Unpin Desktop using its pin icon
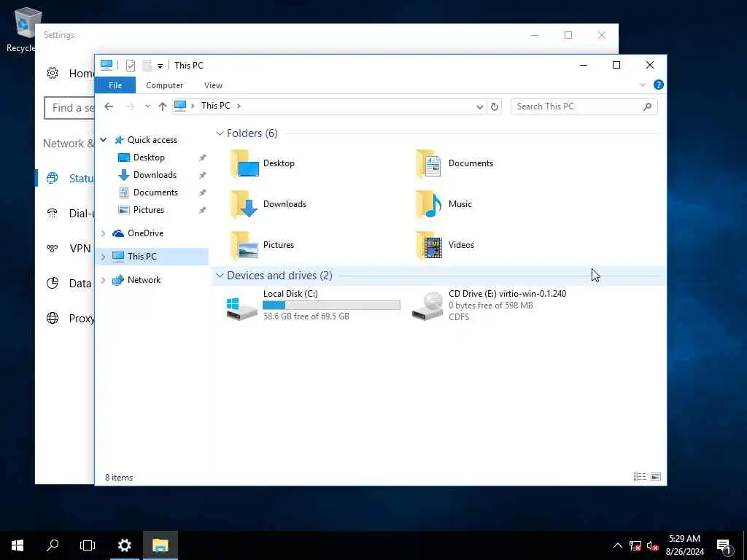Viewport: 747px width, 560px height. coord(203,157)
